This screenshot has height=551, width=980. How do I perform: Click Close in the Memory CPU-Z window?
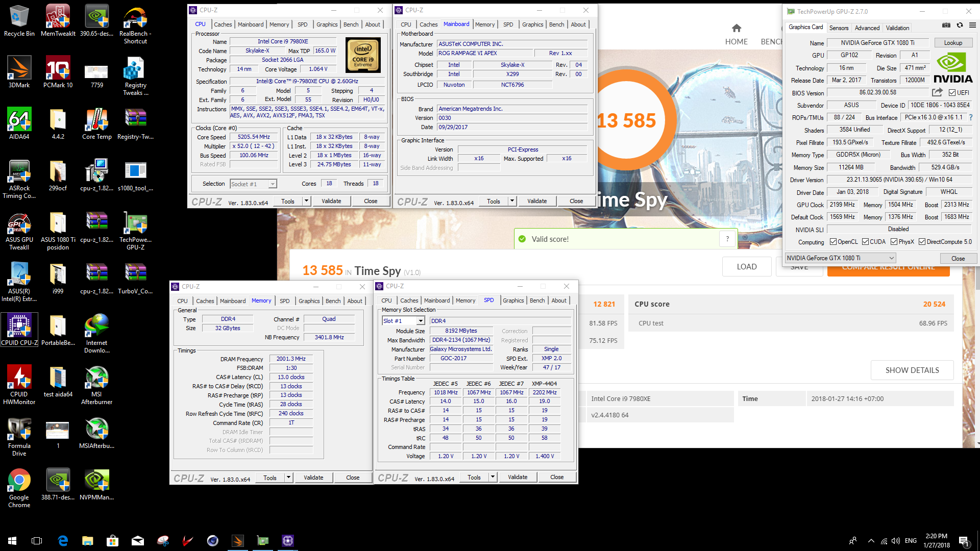click(353, 478)
